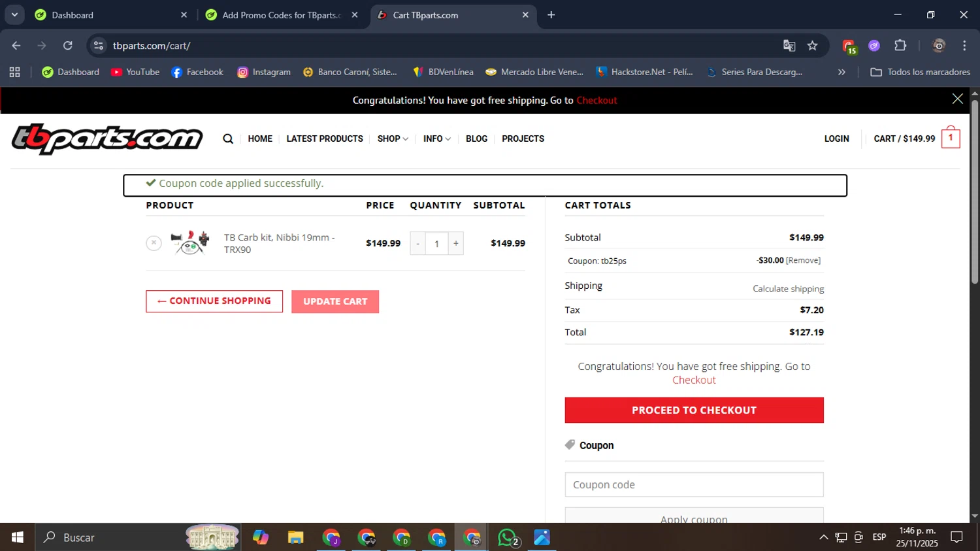The width and height of the screenshot is (980, 551).
Task: Click the UPDATE CART button
Action: (335, 301)
